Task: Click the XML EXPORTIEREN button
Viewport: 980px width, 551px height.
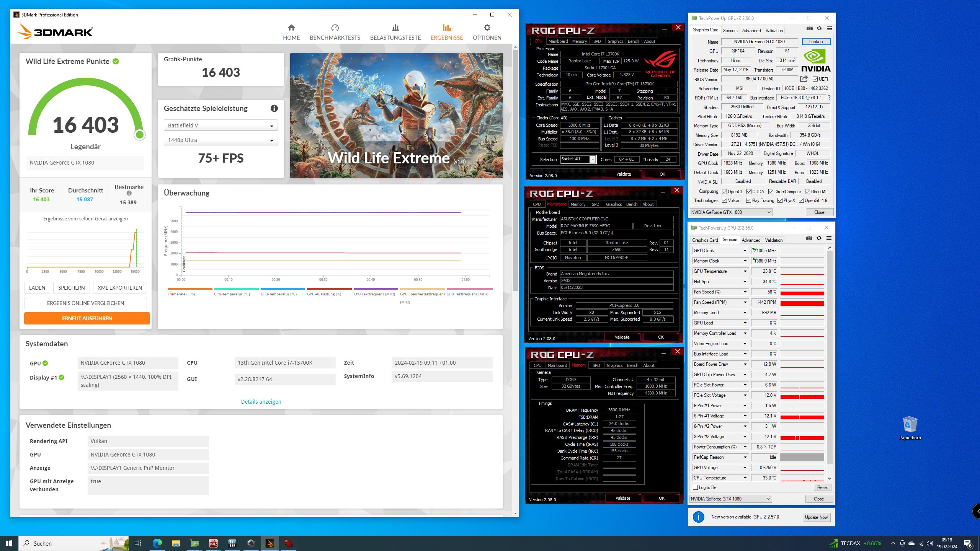Action: 120,288
